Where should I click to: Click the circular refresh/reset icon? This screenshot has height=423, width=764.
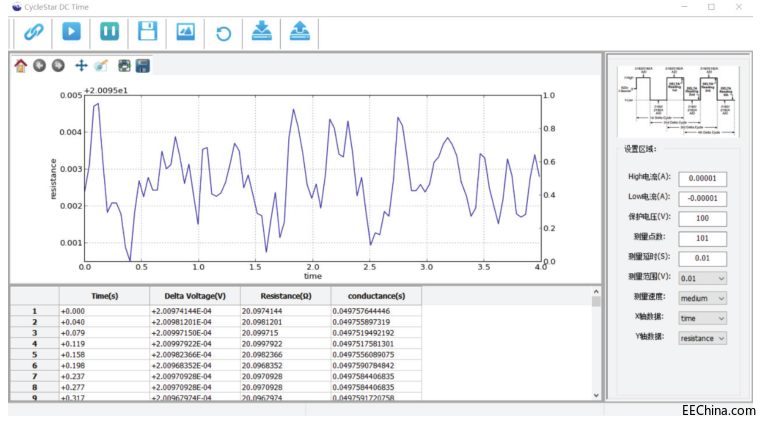[x=223, y=34]
